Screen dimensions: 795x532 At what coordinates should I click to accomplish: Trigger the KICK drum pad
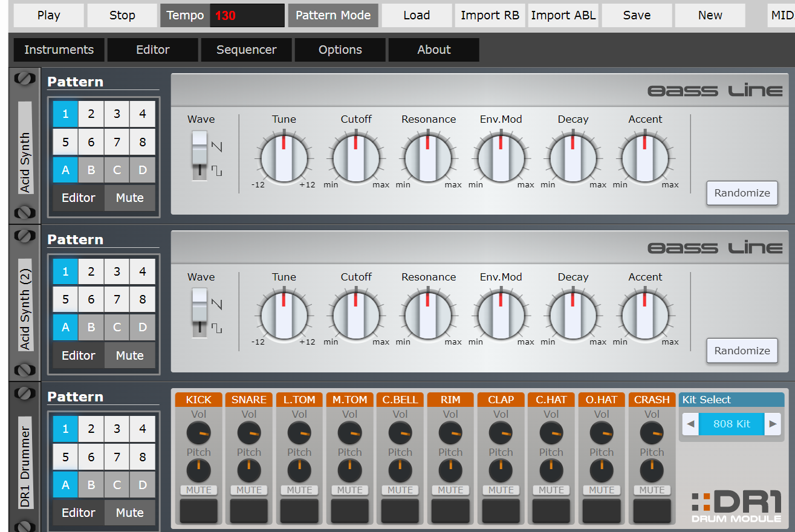[199, 511]
